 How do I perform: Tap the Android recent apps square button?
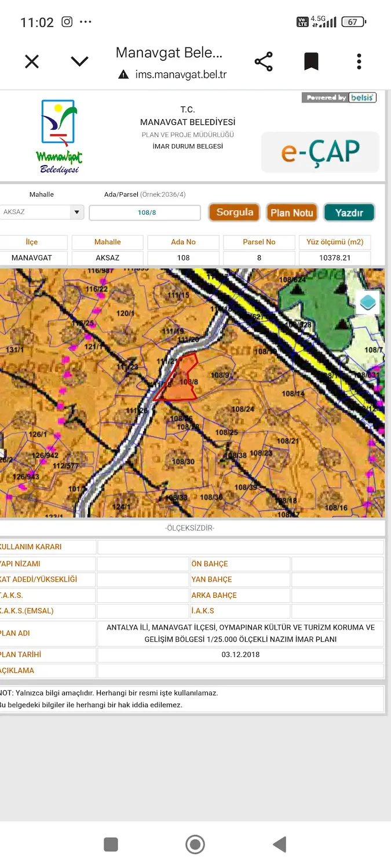pos(111,844)
